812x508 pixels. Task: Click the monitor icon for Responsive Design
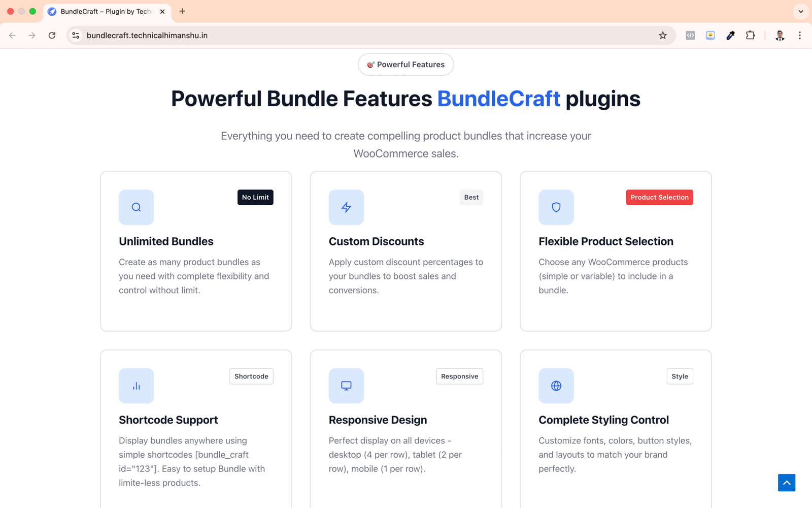click(x=346, y=386)
